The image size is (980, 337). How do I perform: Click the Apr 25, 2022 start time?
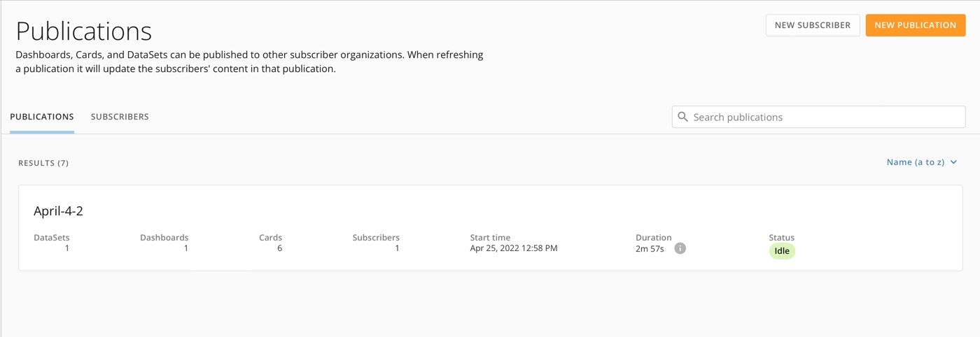[514, 248]
